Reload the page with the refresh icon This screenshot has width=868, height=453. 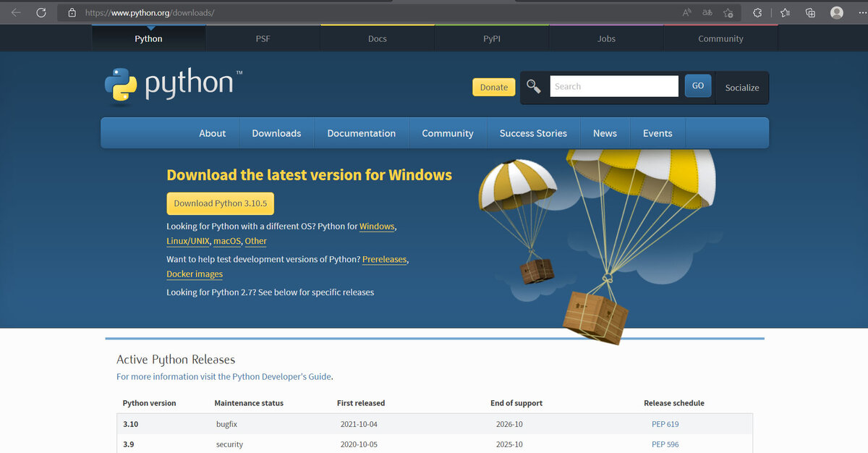tap(41, 12)
